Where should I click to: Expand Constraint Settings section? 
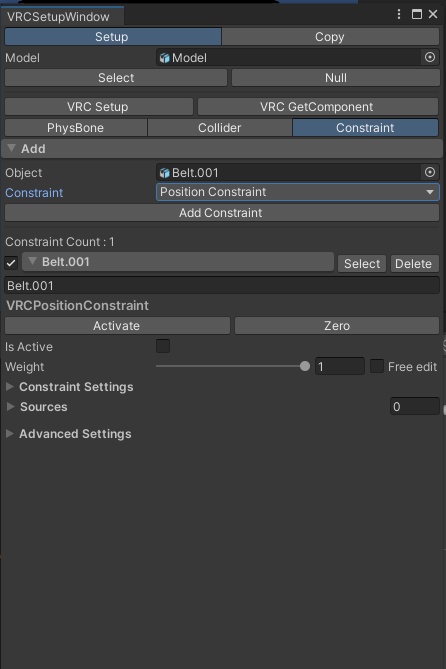(10, 387)
